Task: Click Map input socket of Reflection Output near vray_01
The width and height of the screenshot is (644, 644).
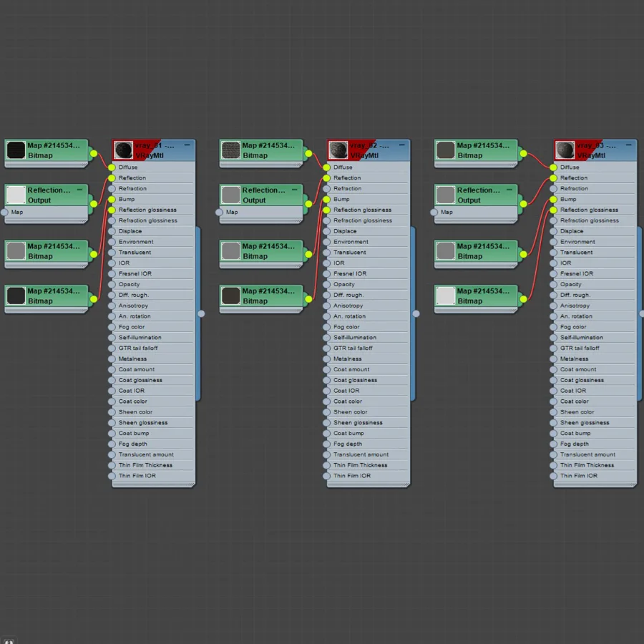Action: (4, 213)
